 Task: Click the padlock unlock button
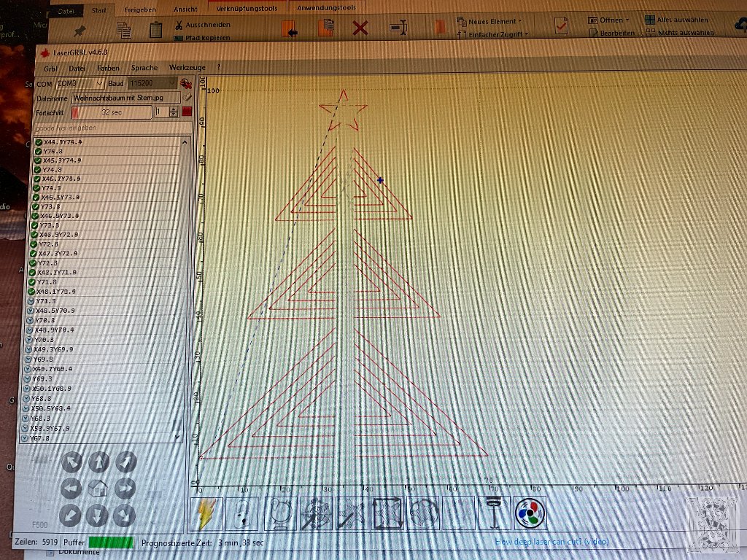242,514
